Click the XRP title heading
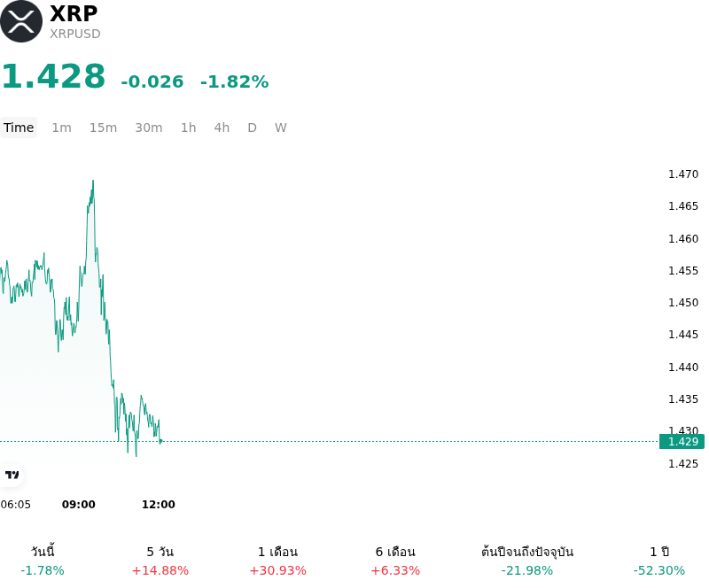 [74, 13]
